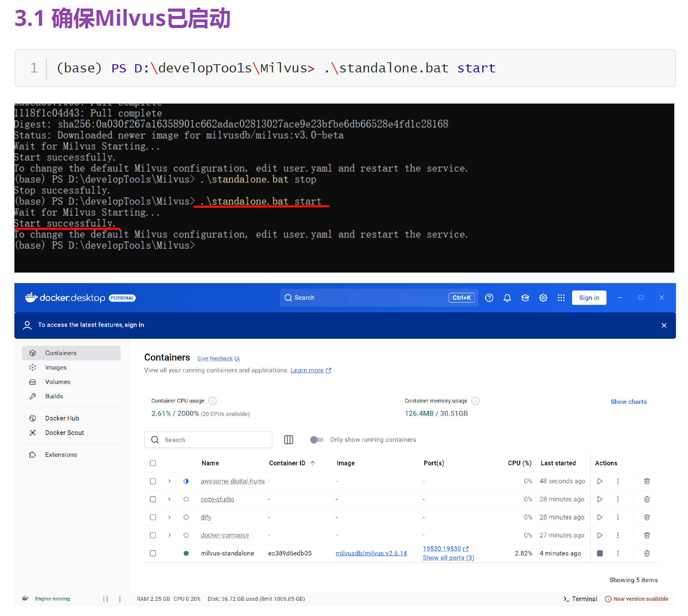Click Show all ports (3)
This screenshot has height=616, width=688.
pos(448,558)
